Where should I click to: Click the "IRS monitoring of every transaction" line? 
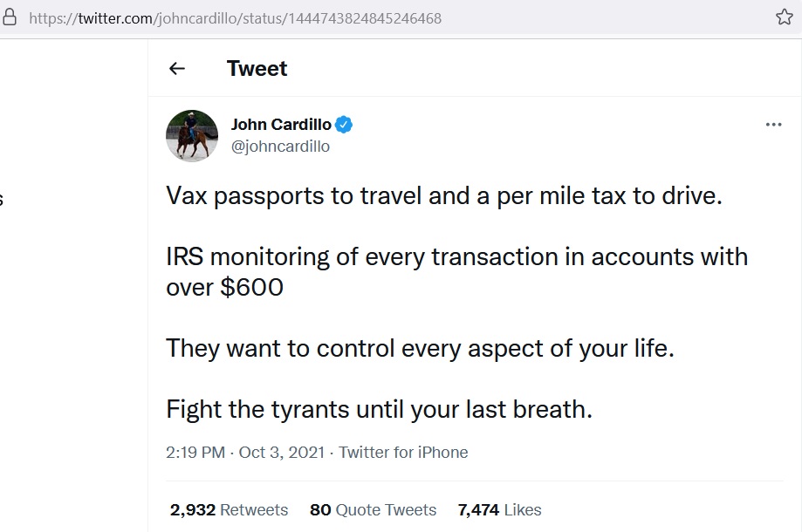click(x=456, y=257)
